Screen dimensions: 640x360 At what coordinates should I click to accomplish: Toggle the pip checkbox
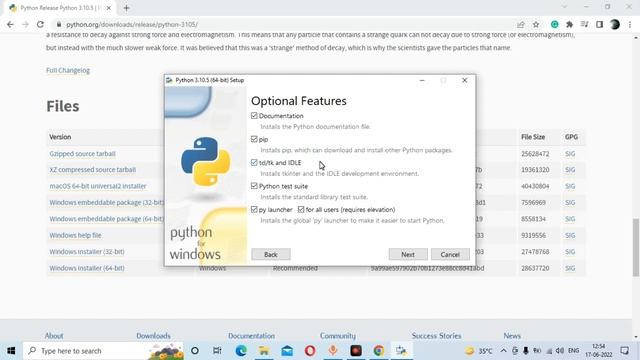pyautogui.click(x=254, y=139)
